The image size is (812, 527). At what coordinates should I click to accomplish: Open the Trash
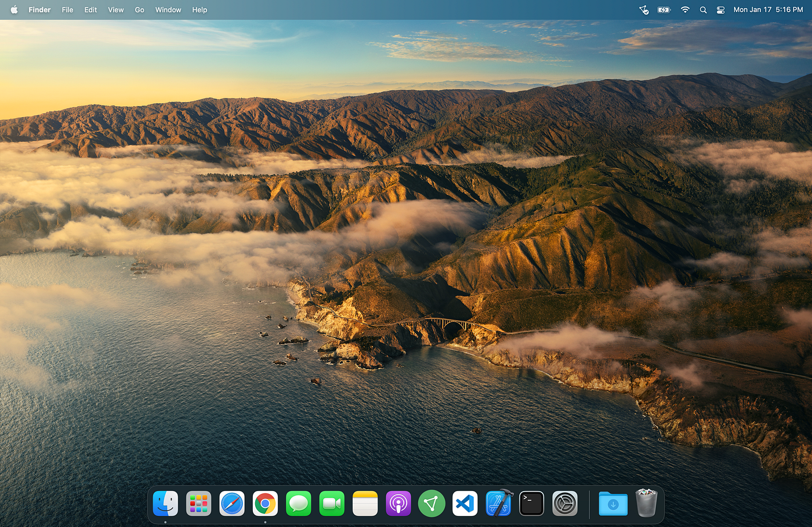(x=646, y=503)
